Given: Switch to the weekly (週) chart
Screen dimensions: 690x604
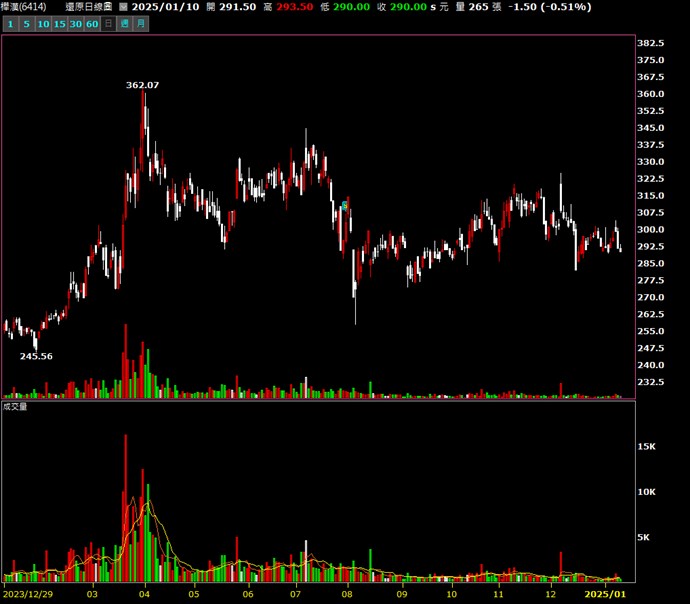Looking at the screenshot, I should 125,23.
